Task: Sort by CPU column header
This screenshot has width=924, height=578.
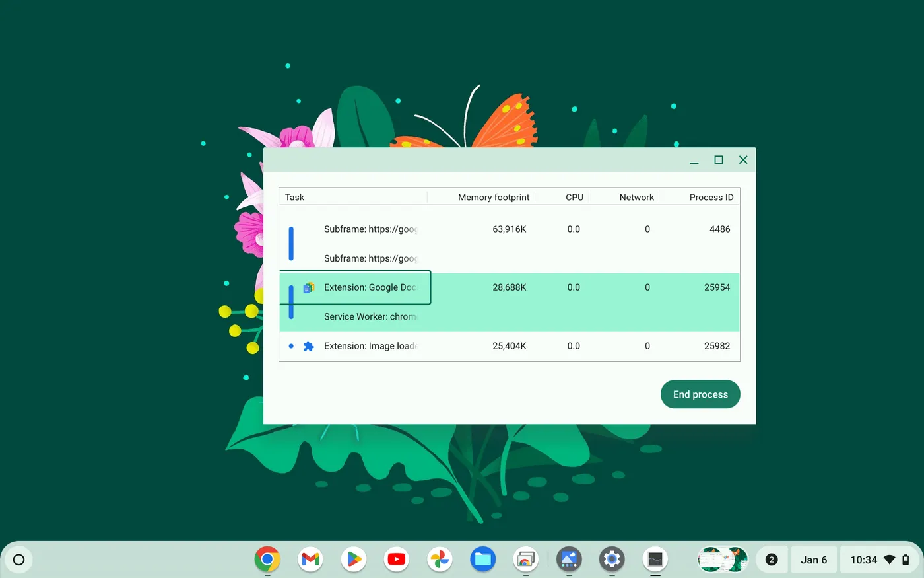Action: tap(562, 197)
